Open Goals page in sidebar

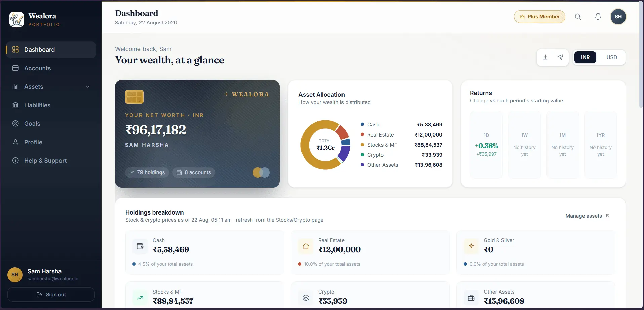tap(51, 124)
